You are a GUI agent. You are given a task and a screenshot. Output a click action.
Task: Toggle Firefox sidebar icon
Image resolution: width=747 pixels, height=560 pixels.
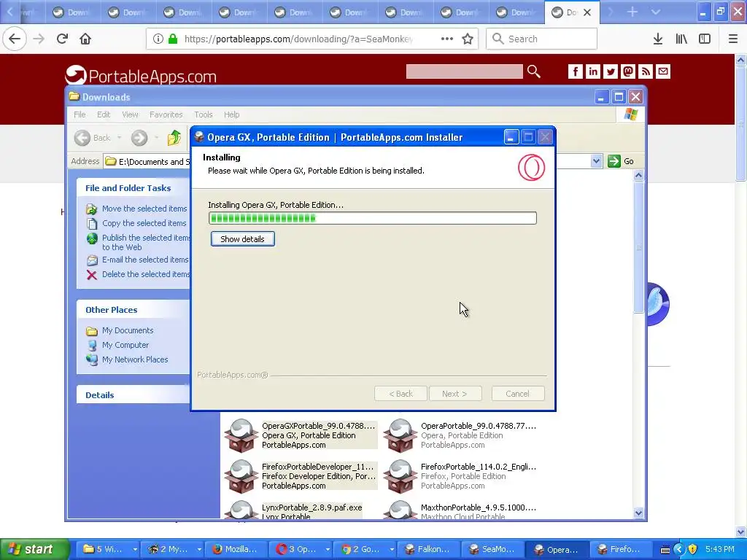[705, 39]
